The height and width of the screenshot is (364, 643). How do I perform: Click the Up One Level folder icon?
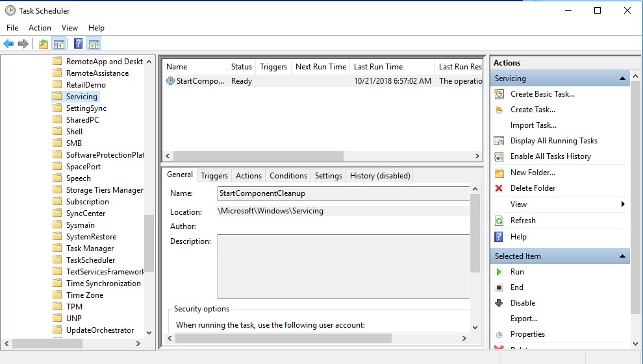point(43,44)
